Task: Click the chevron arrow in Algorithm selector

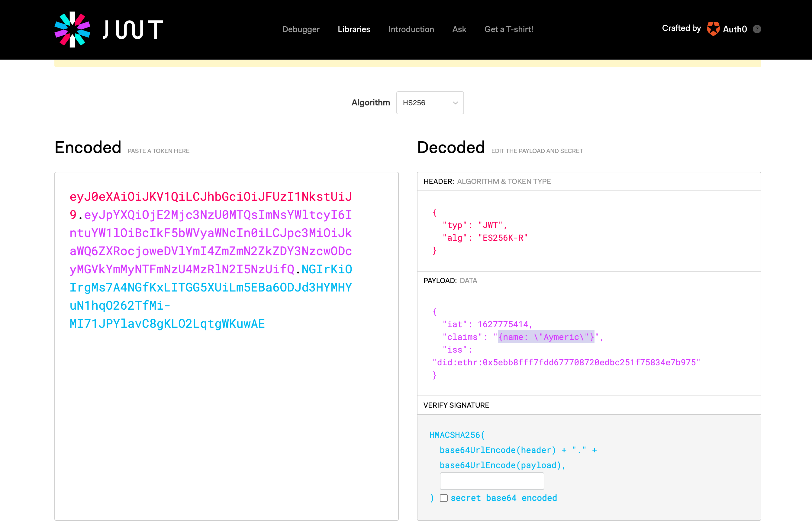Action: [455, 103]
